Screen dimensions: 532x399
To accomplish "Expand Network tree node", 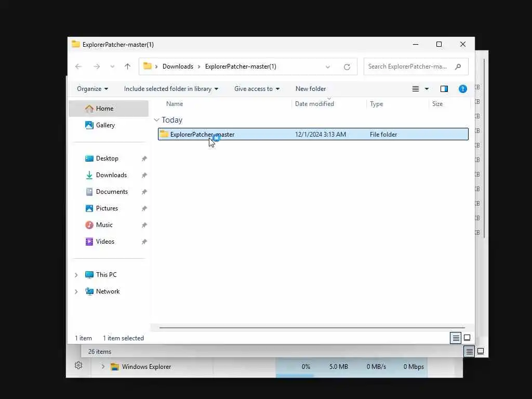I will point(76,291).
